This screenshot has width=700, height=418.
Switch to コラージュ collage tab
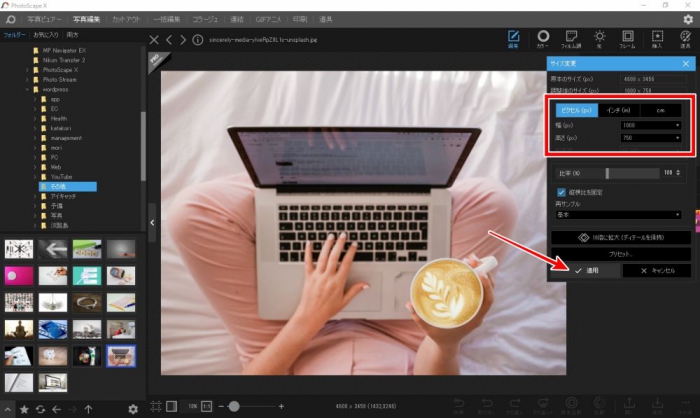pyautogui.click(x=205, y=19)
